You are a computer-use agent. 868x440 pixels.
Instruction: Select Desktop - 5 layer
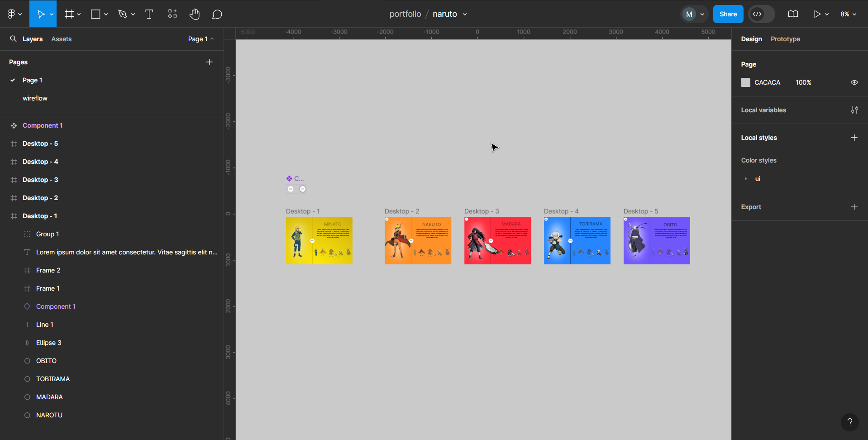point(112,143)
